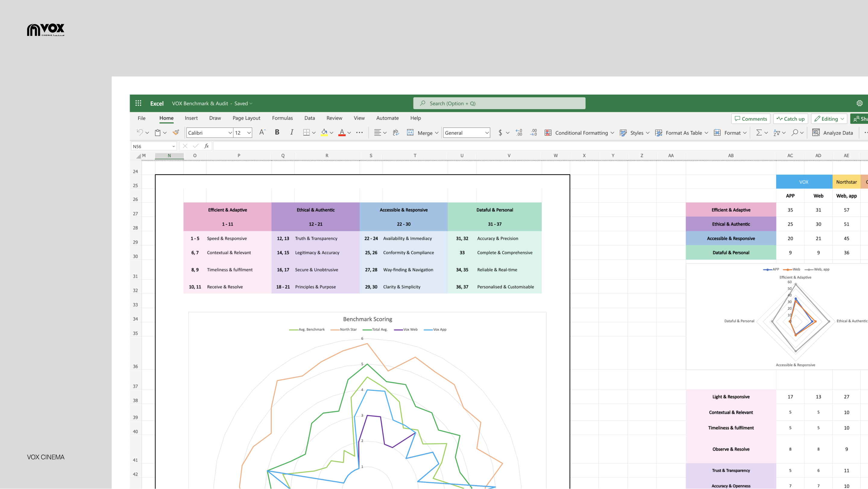The width and height of the screenshot is (868, 489).
Task: Expand the Merge options dropdown
Action: coord(437,133)
